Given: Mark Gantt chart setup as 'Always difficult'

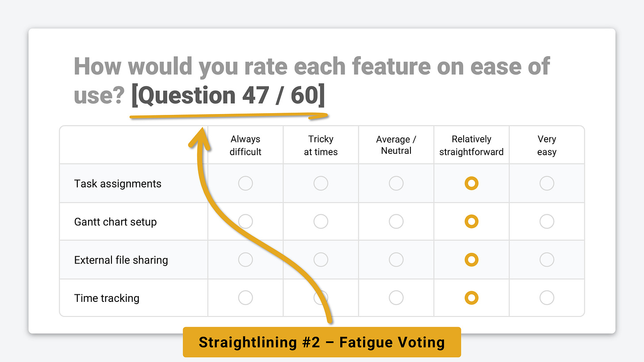Looking at the screenshot, I should pos(245,221).
